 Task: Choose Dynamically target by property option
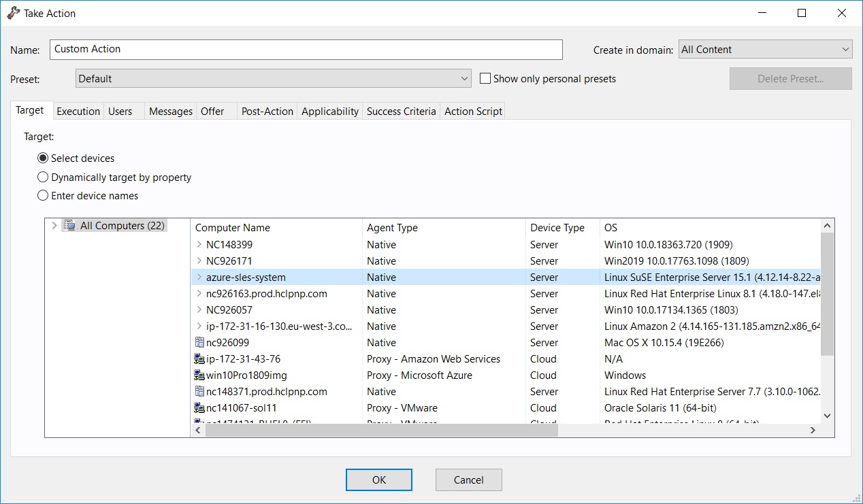43,178
